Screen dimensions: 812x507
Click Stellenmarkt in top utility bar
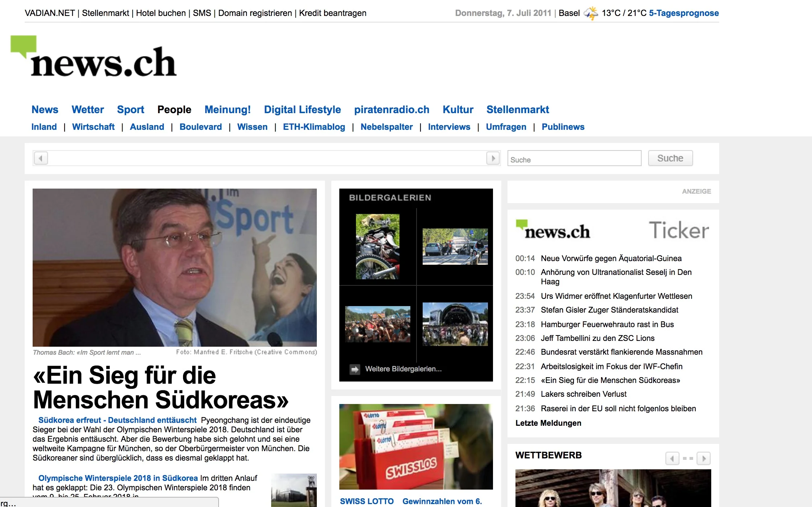[105, 13]
